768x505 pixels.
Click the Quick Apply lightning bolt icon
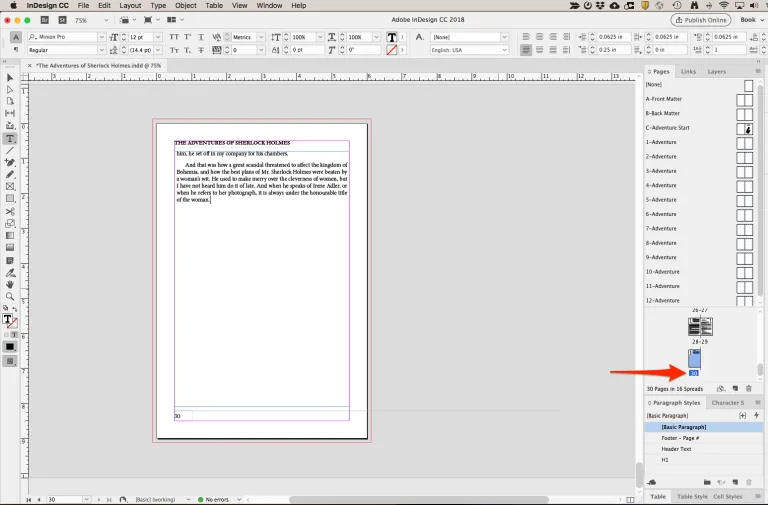pos(756,415)
